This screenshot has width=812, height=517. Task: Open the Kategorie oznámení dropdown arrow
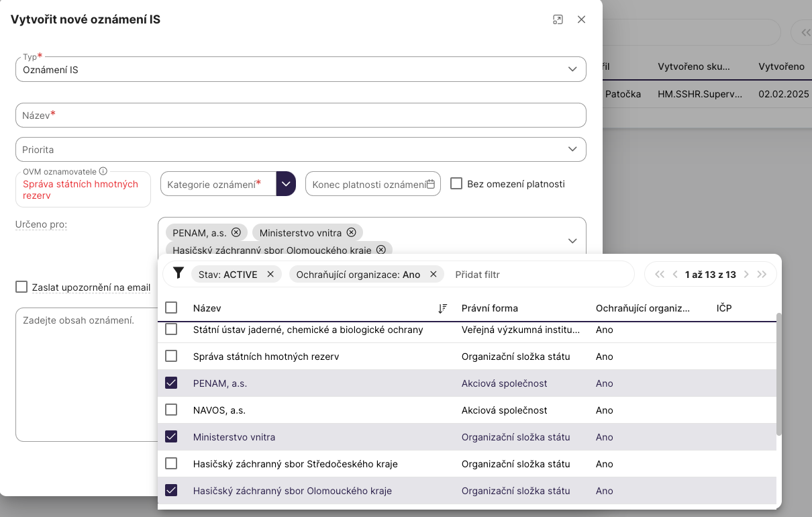pos(286,183)
